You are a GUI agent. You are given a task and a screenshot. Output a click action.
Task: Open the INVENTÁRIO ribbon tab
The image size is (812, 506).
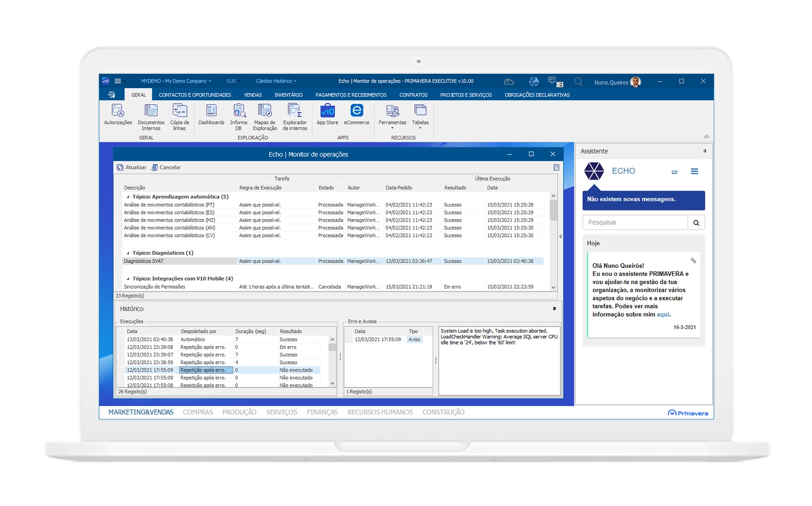(288, 95)
